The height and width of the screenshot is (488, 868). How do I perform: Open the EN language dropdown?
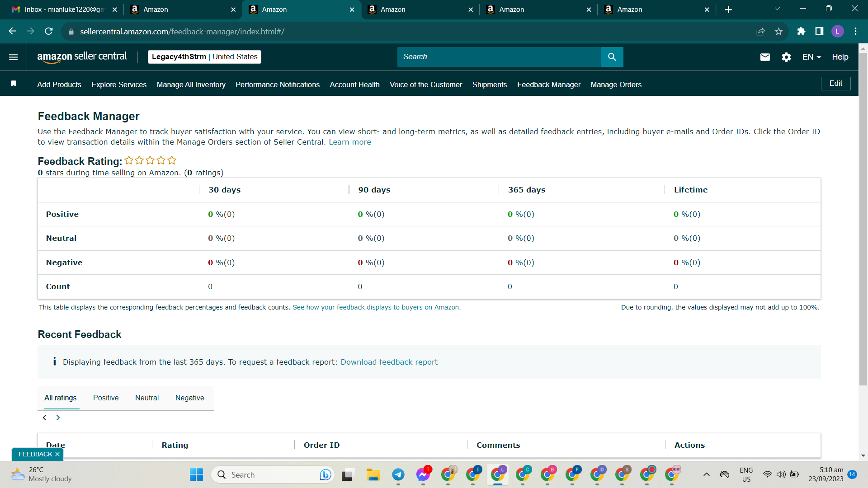811,57
